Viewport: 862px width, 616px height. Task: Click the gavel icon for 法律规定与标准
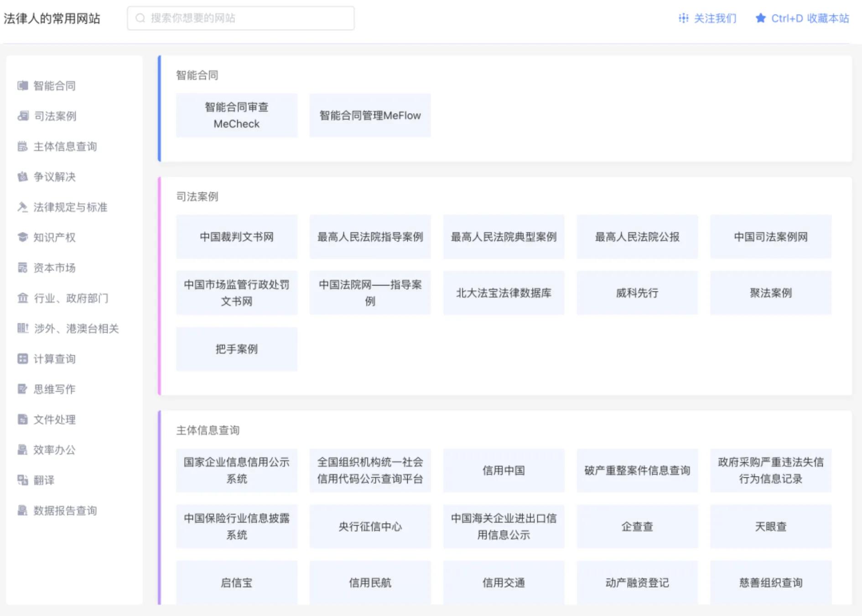point(22,207)
